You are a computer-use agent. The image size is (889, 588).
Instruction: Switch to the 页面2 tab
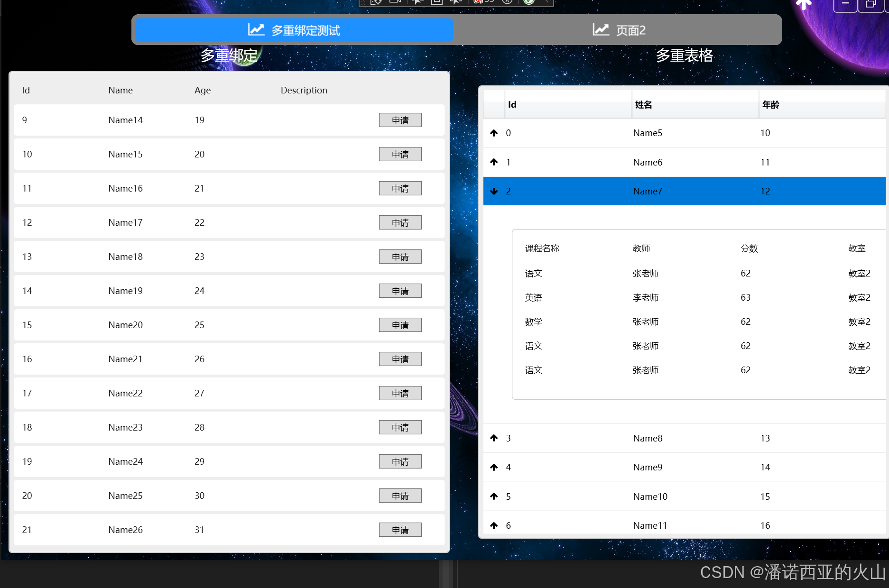pyautogui.click(x=619, y=30)
